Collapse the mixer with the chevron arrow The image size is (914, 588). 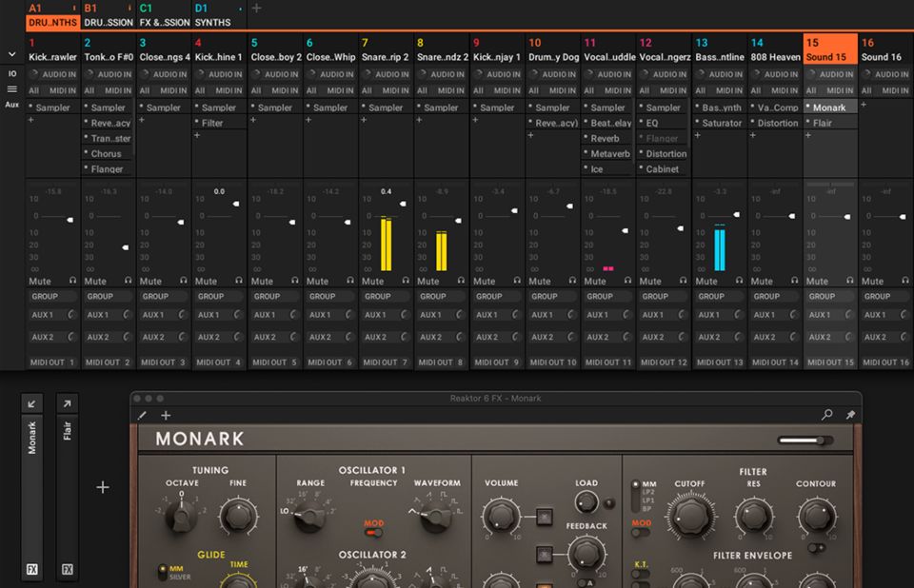(x=12, y=55)
